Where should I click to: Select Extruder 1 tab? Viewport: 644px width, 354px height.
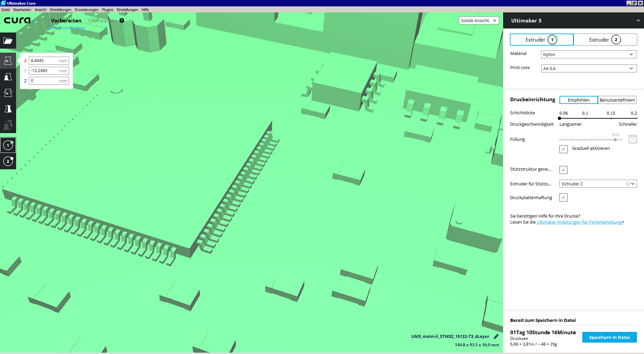(541, 40)
